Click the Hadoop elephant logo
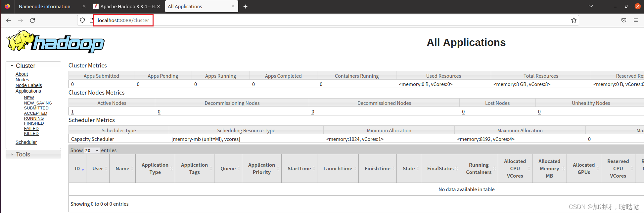This screenshot has height=213, width=644. (x=56, y=42)
